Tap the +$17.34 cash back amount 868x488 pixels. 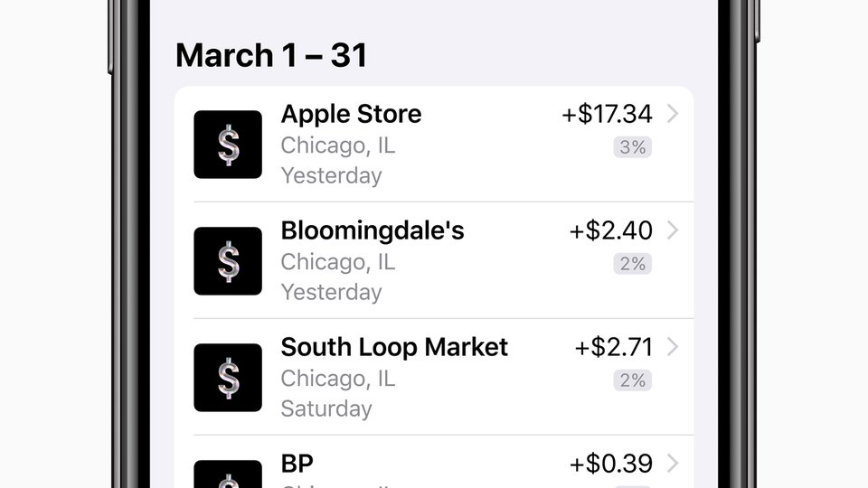(607, 114)
